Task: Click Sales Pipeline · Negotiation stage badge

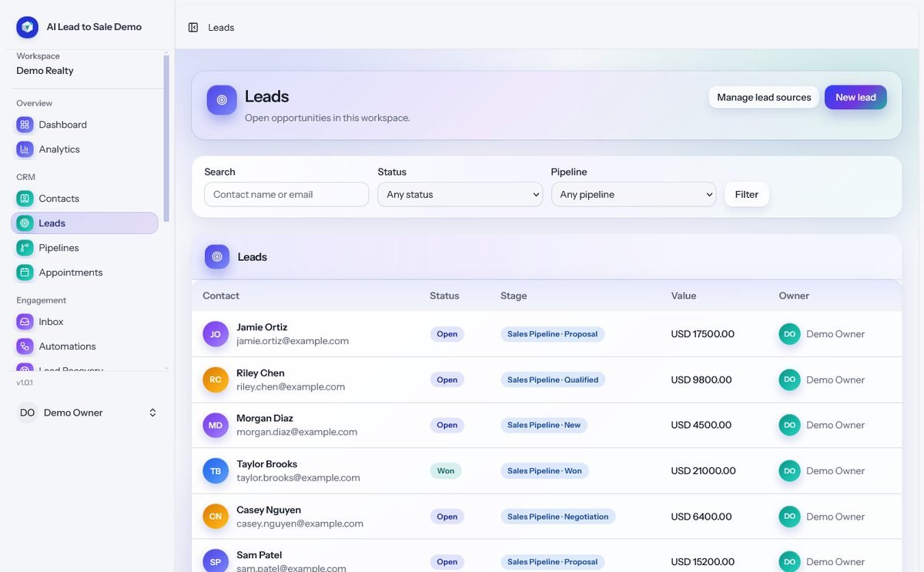Action: tap(557, 517)
